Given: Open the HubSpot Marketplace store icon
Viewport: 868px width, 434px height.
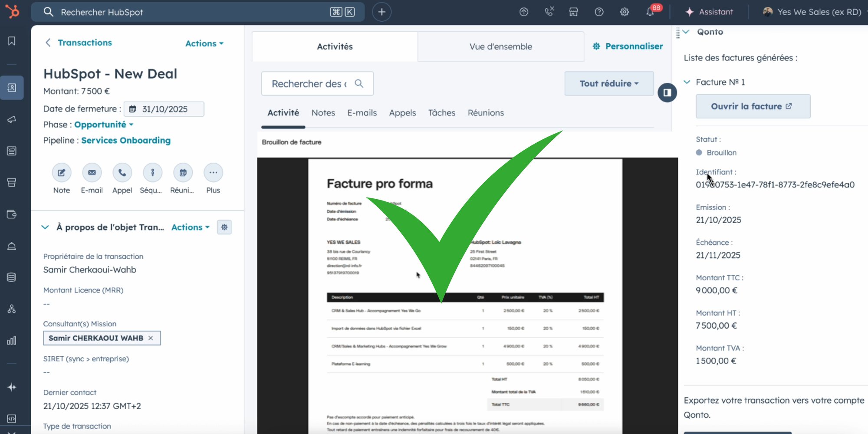Looking at the screenshot, I should (x=573, y=12).
